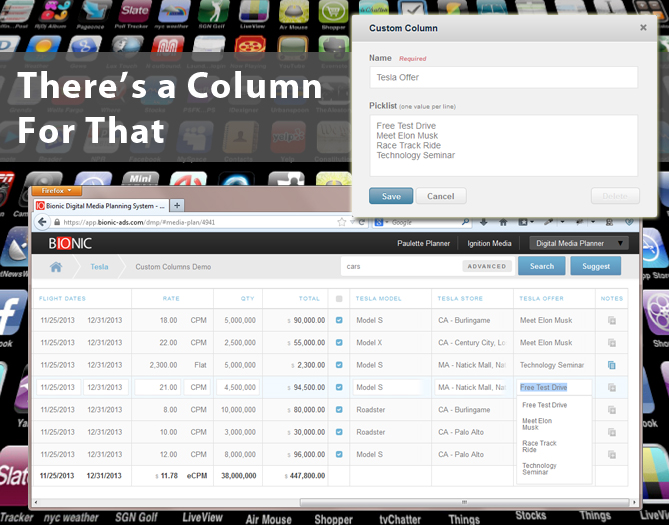Open the Tesla breadcrumb item
669x525 pixels.
click(100, 267)
